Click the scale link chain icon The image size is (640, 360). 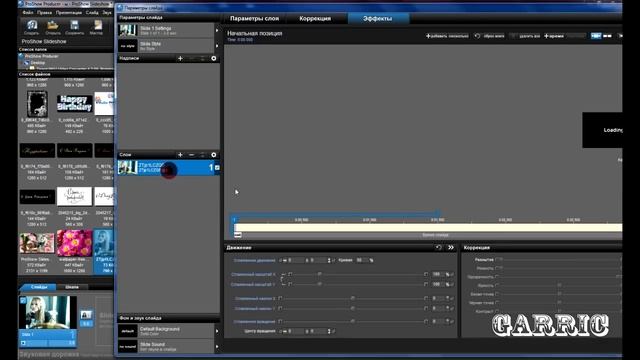coord(282,280)
